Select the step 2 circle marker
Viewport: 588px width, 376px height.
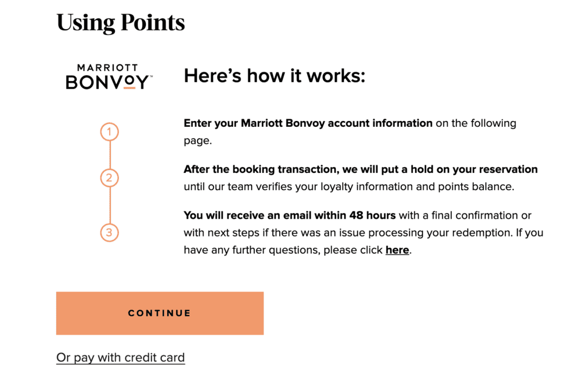(109, 178)
